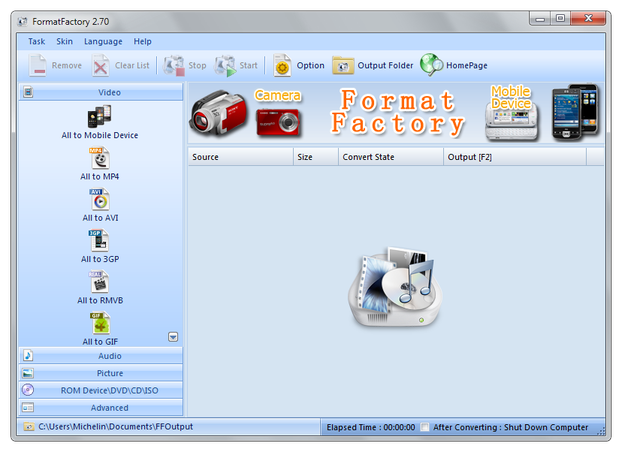Expand the ROM Device\DVD\CD\ISO panel
The height and width of the screenshot is (455, 625).
pyautogui.click(x=100, y=390)
